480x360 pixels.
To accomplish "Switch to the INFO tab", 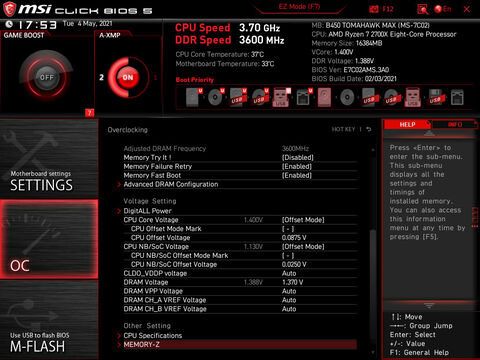I will pyautogui.click(x=455, y=124).
